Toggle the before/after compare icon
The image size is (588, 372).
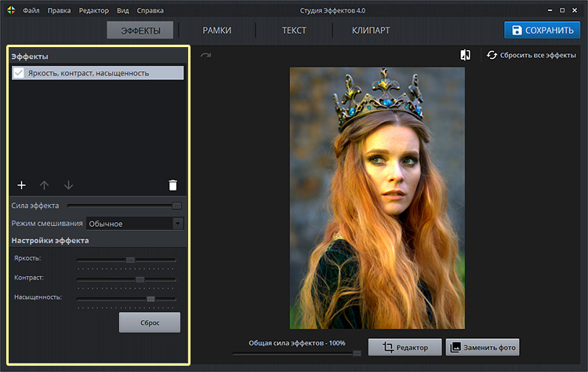pyautogui.click(x=465, y=55)
